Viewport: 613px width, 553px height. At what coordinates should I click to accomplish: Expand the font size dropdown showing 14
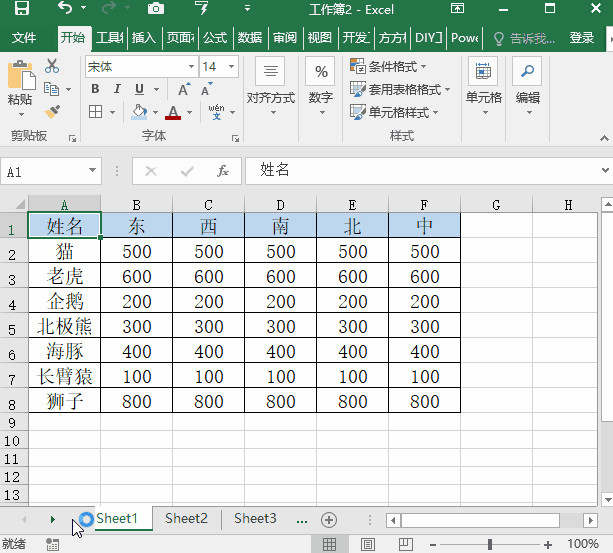click(217, 67)
